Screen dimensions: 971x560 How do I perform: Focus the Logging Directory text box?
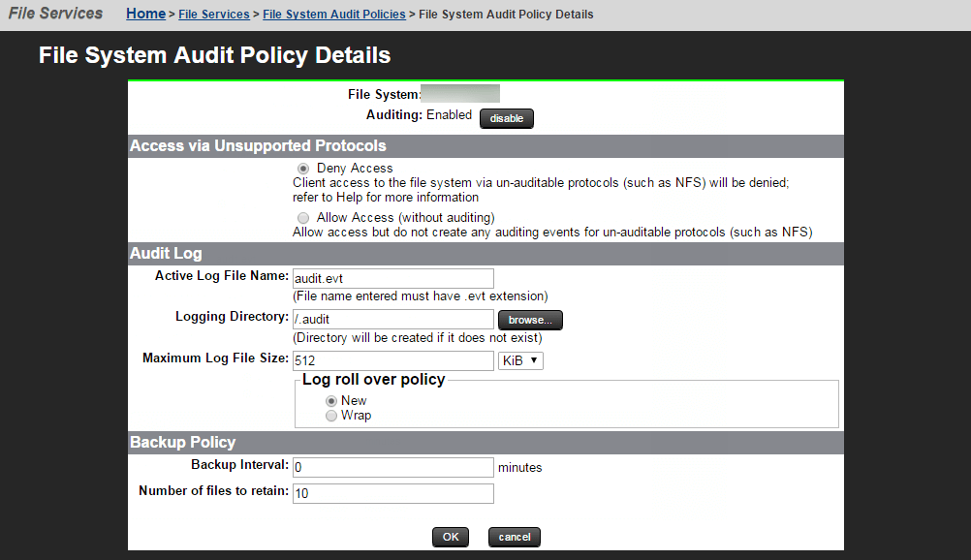392,320
